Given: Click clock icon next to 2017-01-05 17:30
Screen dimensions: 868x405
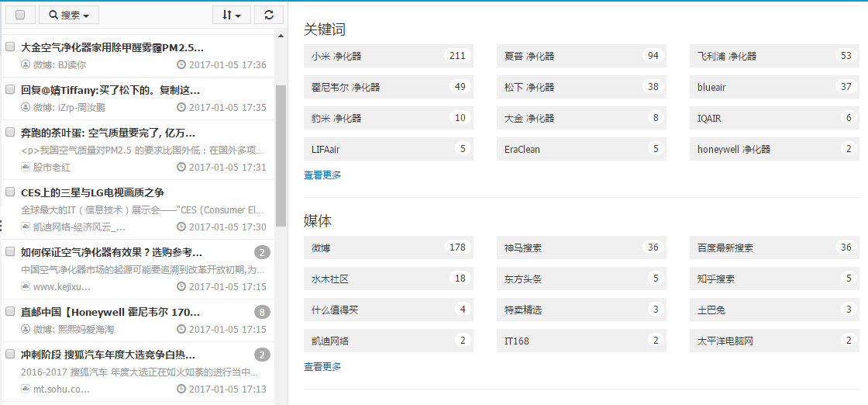Looking at the screenshot, I should coord(181,227).
